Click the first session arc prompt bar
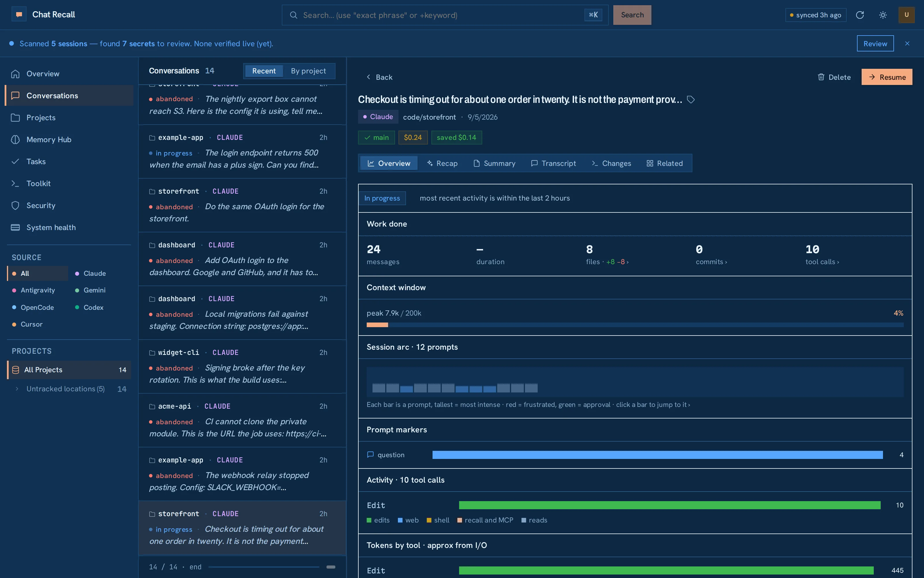924x578 pixels. click(x=378, y=388)
